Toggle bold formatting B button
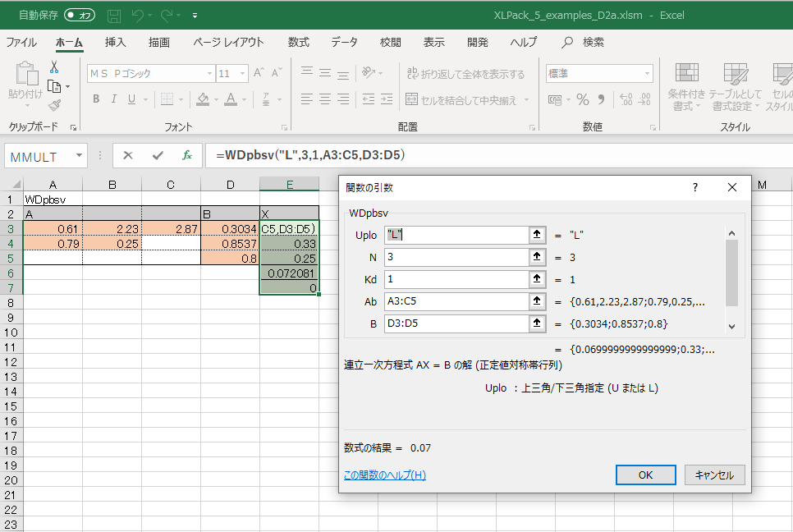The image size is (793, 532). coord(95,100)
